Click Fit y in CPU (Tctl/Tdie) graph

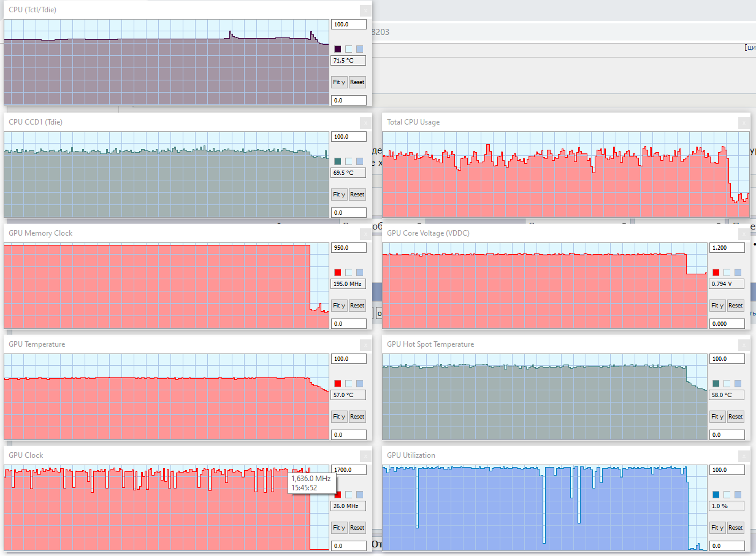[x=339, y=82]
